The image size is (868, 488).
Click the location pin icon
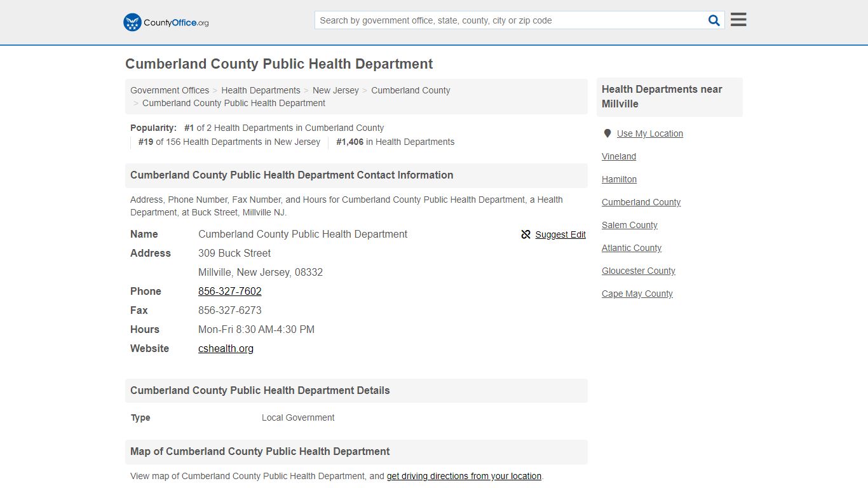[x=607, y=133]
